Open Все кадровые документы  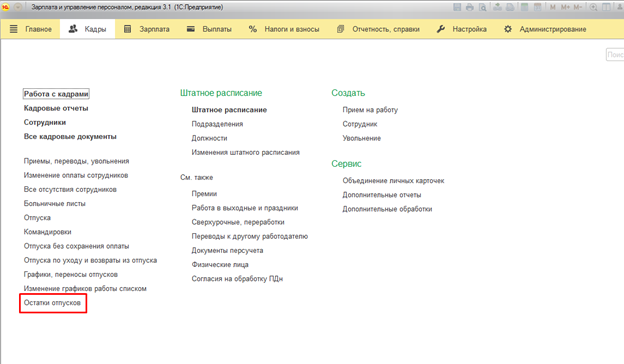pyautogui.click(x=70, y=136)
